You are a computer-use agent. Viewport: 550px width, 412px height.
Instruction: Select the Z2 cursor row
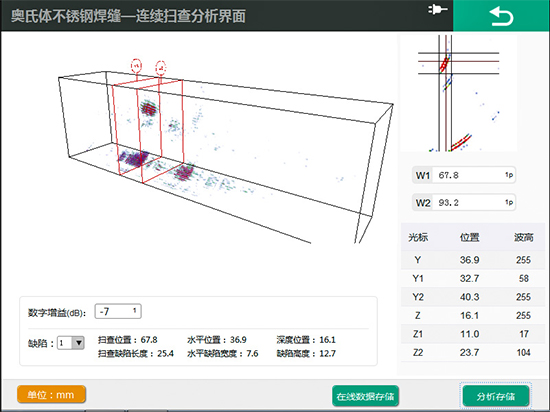click(x=473, y=352)
